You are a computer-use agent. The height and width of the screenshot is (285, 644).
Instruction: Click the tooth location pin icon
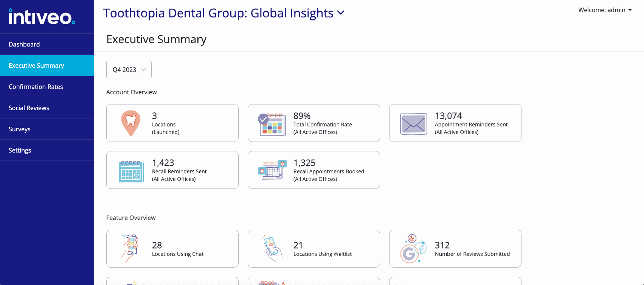click(x=131, y=123)
